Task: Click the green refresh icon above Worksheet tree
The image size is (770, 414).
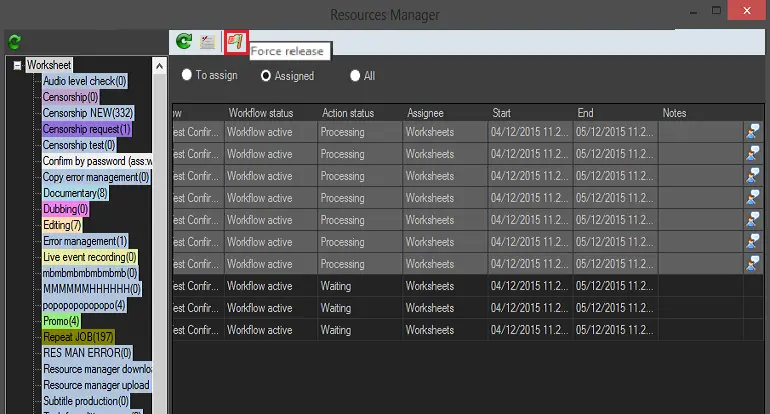Action: pos(14,42)
